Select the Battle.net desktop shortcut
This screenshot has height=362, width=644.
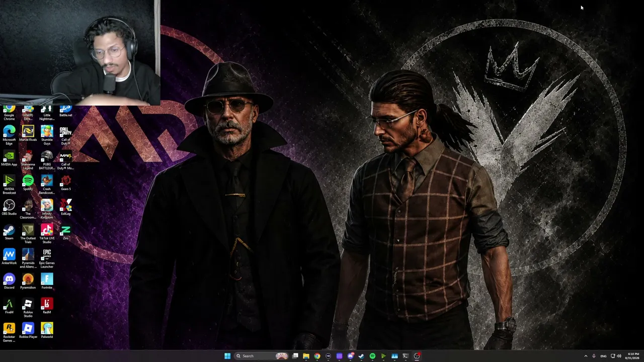point(65,111)
